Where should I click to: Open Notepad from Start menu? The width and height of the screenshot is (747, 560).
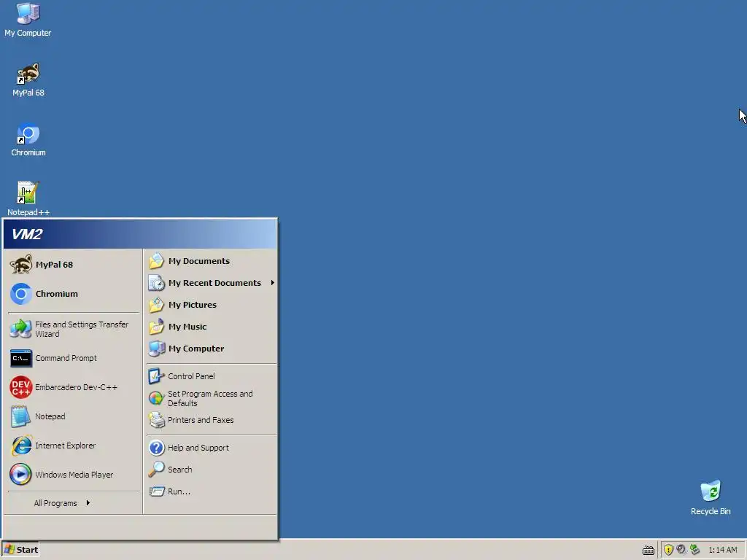(73, 416)
